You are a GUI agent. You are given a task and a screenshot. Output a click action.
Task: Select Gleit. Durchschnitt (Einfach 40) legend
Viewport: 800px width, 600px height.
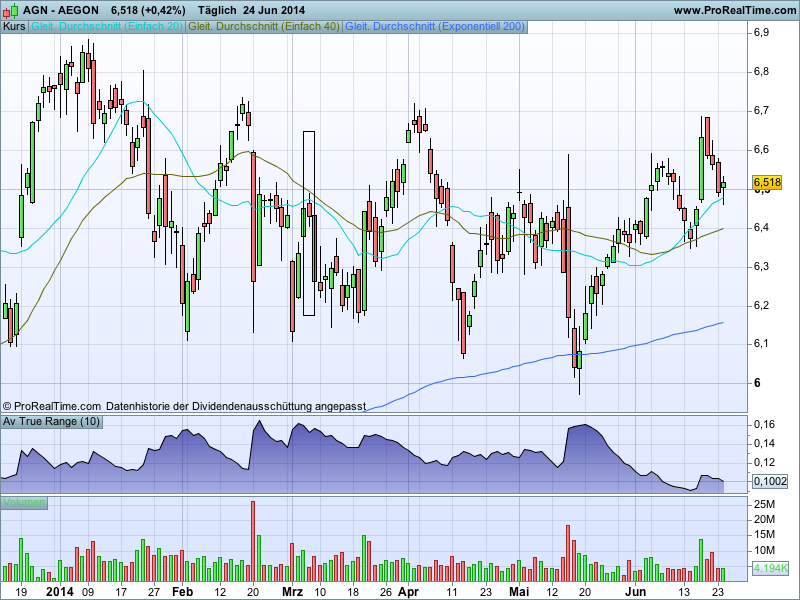[264, 26]
